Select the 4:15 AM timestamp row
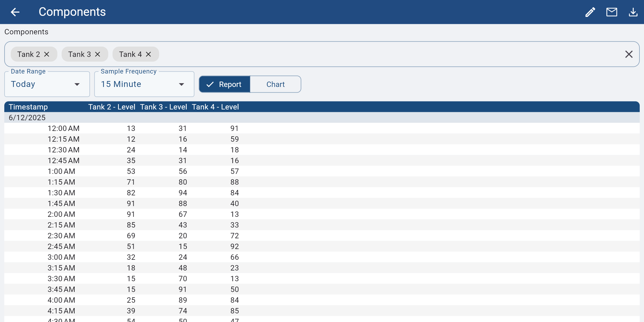Screen dimensions: 644x322 [322, 311]
